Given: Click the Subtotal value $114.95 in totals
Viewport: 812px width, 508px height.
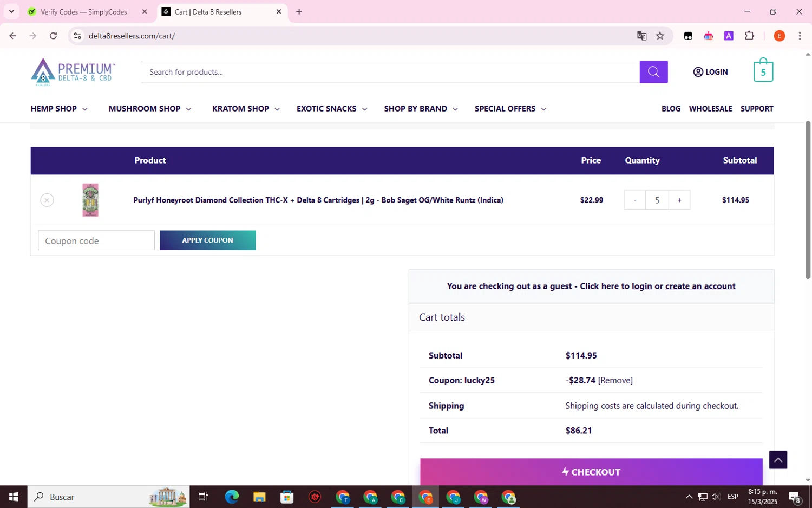Looking at the screenshot, I should [x=581, y=355].
